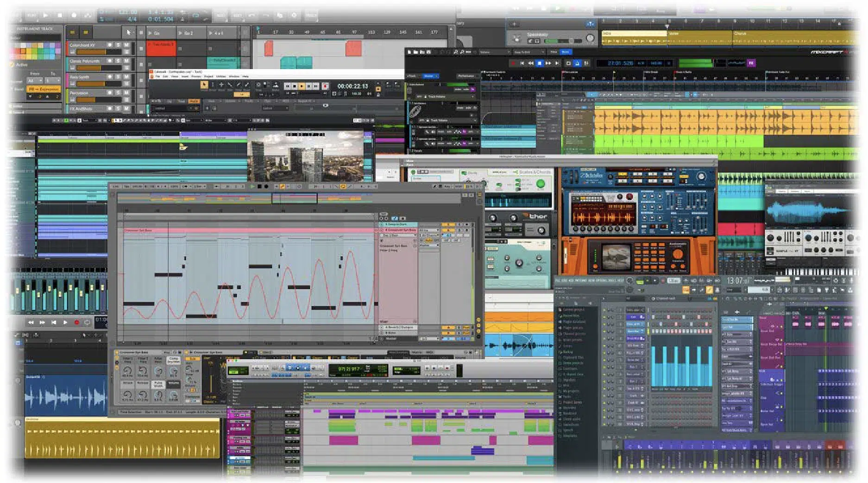This screenshot has height=483, width=868.
Task: Open the Project menu in Cakewalk
Action: (209, 76)
